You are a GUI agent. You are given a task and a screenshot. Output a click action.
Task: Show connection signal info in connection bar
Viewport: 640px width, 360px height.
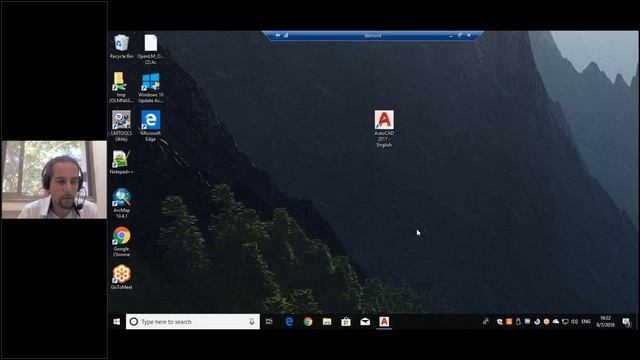pos(286,36)
